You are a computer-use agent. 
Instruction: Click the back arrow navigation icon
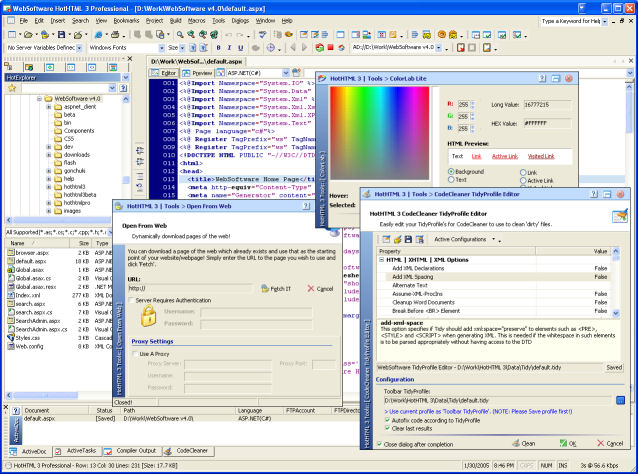(x=293, y=48)
